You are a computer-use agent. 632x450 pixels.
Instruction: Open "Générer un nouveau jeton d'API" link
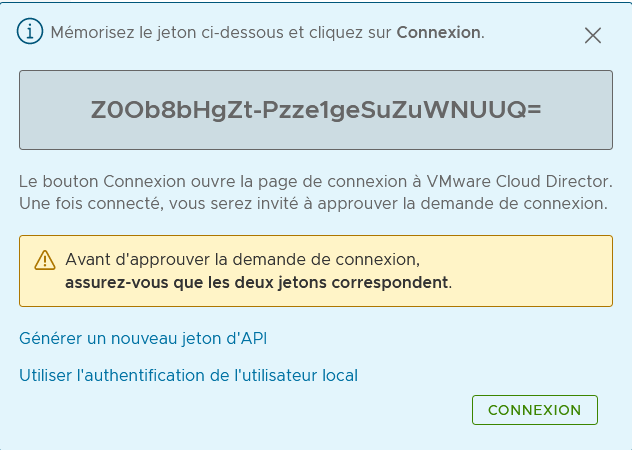143,338
